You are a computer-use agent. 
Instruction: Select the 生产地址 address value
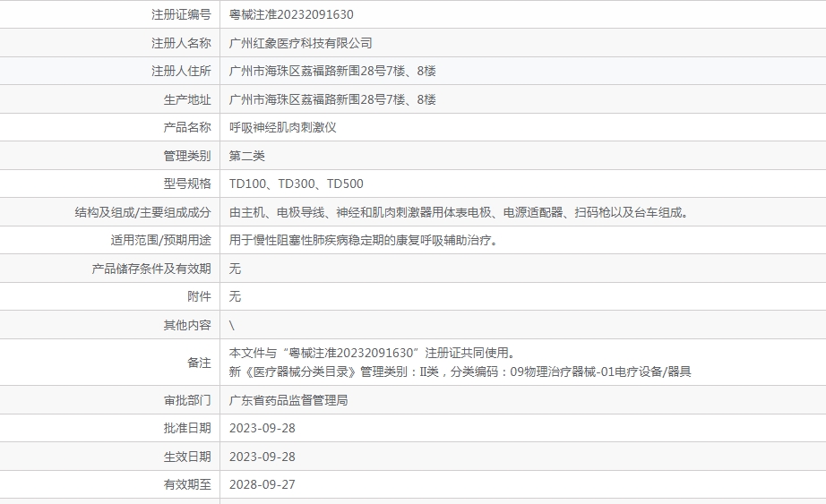pyautogui.click(x=332, y=99)
